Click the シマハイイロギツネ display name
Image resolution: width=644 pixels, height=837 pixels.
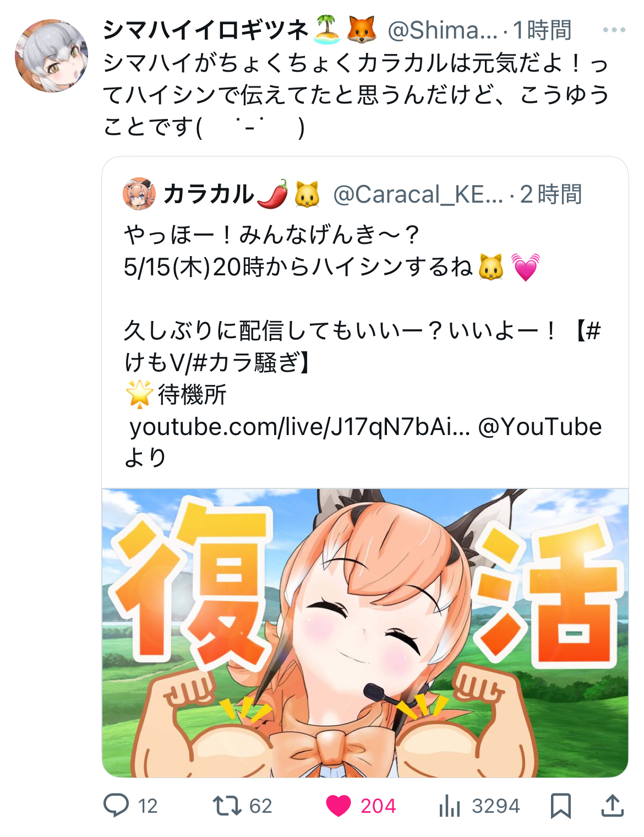tap(205, 30)
